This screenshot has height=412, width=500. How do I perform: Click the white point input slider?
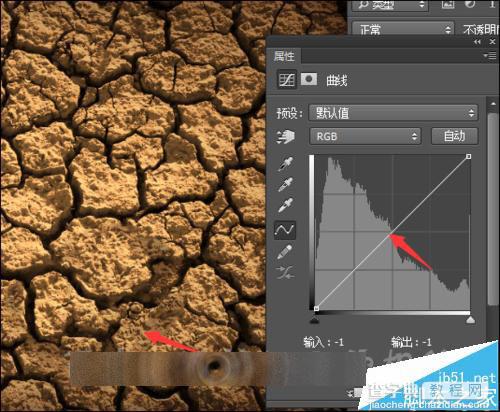470,320
